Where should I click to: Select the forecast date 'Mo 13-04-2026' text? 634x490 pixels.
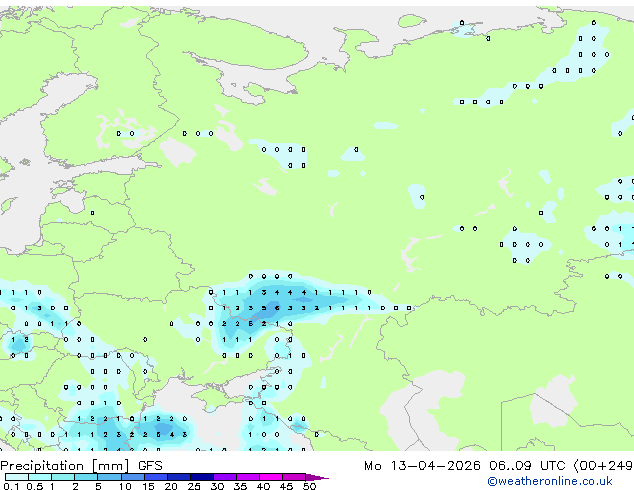pyautogui.click(x=422, y=466)
